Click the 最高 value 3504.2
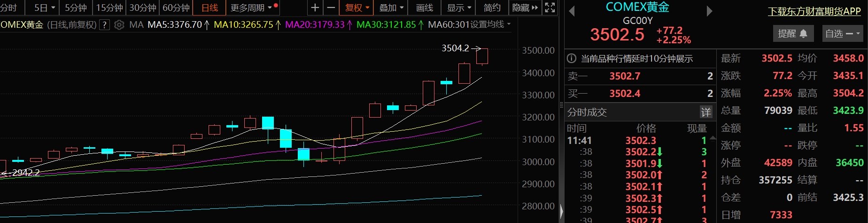 [x=848, y=93]
